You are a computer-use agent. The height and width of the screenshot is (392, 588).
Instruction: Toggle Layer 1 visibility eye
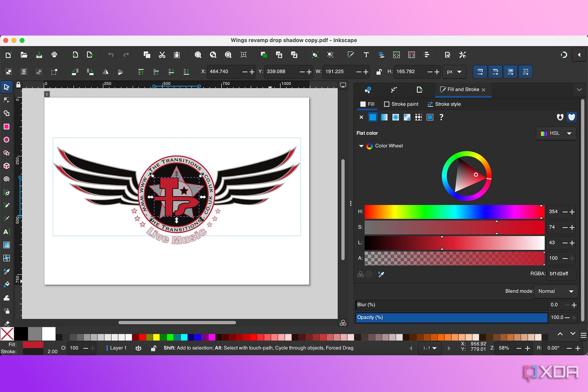click(x=138, y=348)
